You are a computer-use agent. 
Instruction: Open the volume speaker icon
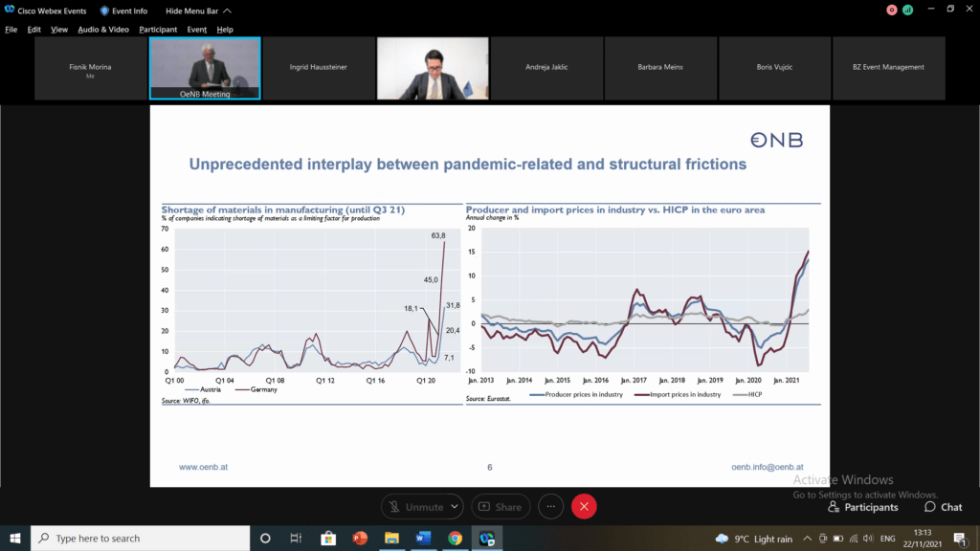click(x=868, y=539)
